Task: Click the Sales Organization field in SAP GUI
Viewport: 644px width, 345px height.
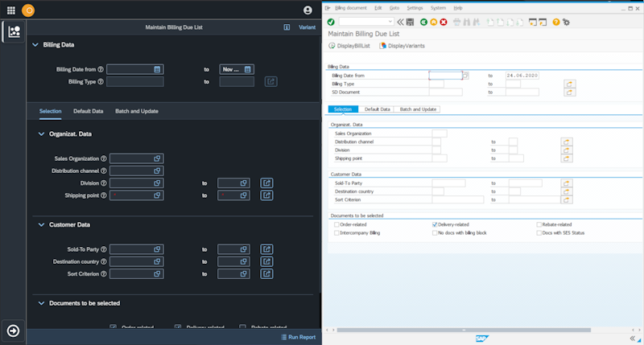Action: (440, 133)
